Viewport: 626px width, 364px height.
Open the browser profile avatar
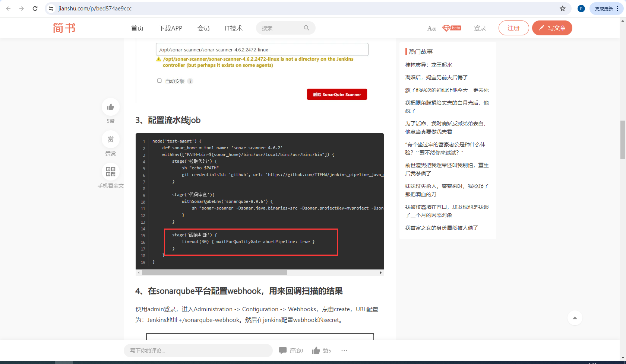pos(581,9)
